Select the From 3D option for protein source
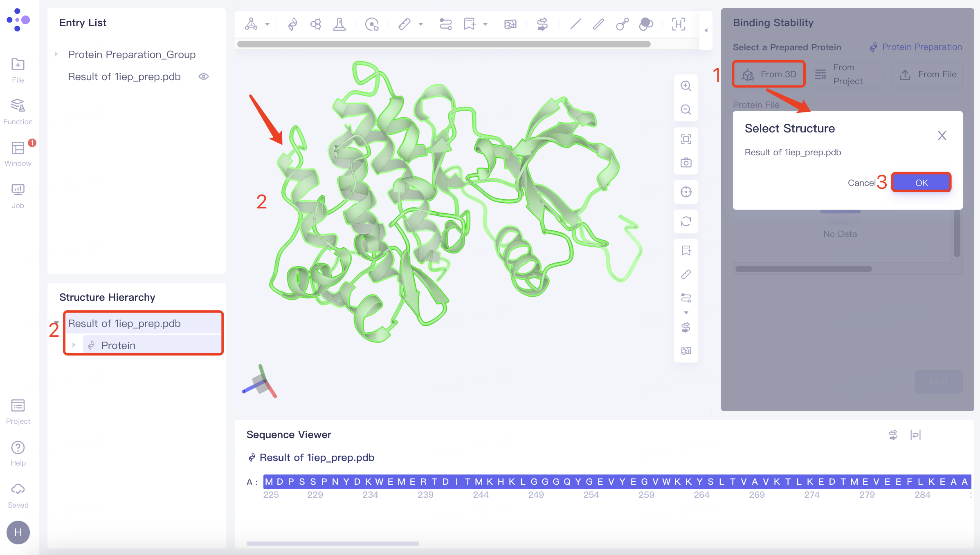The height and width of the screenshot is (555, 980). coord(768,74)
